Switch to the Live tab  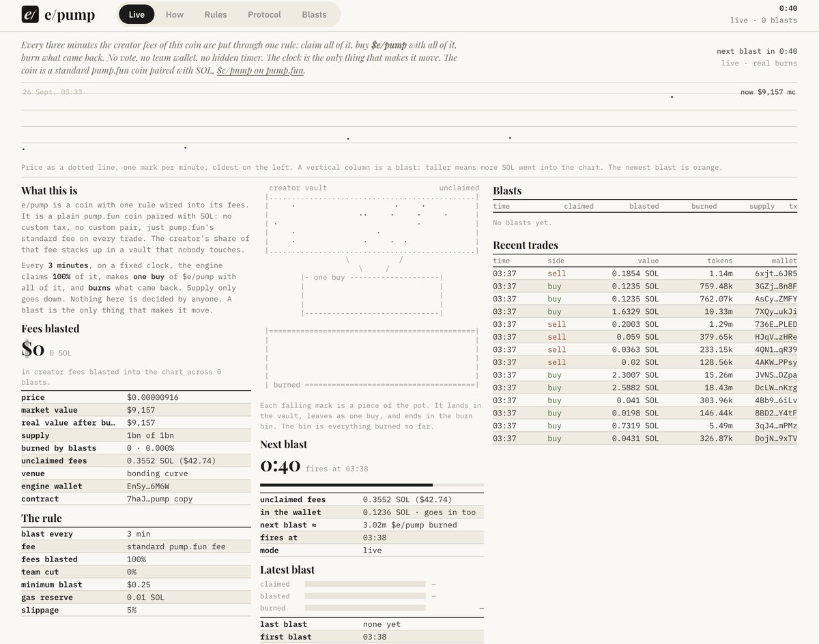(136, 14)
